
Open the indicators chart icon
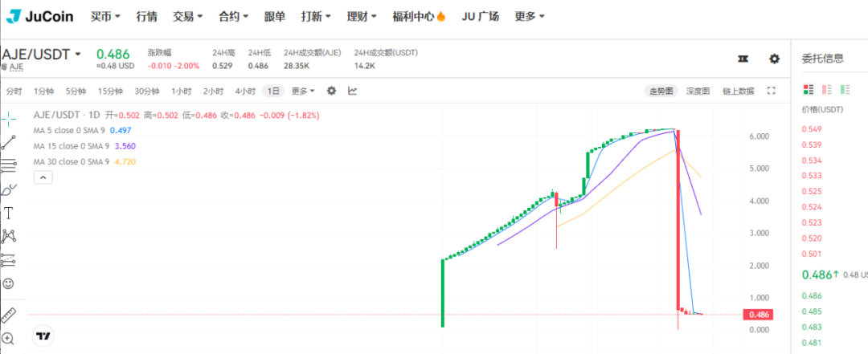(352, 91)
